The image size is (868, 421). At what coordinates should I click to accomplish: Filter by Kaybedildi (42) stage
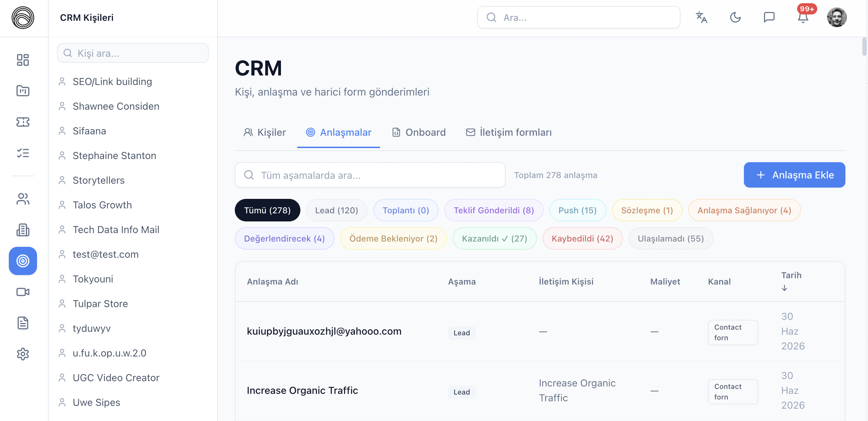pyautogui.click(x=583, y=239)
